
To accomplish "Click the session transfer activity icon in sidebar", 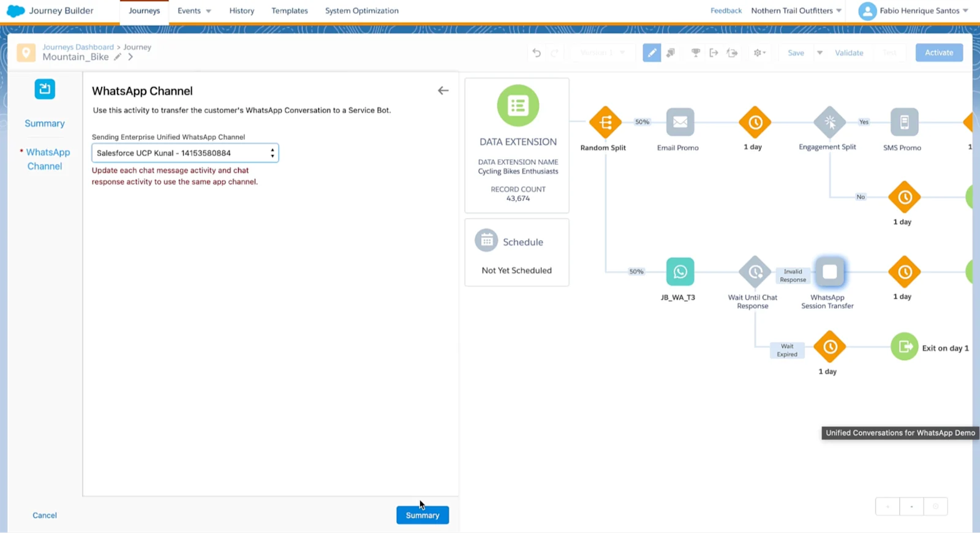I will click(45, 89).
